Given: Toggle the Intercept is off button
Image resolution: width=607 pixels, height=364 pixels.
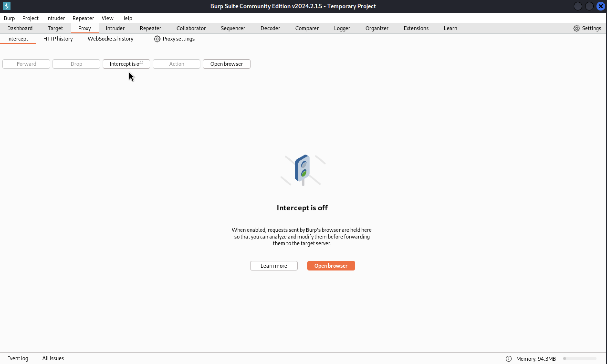Looking at the screenshot, I should click(126, 64).
